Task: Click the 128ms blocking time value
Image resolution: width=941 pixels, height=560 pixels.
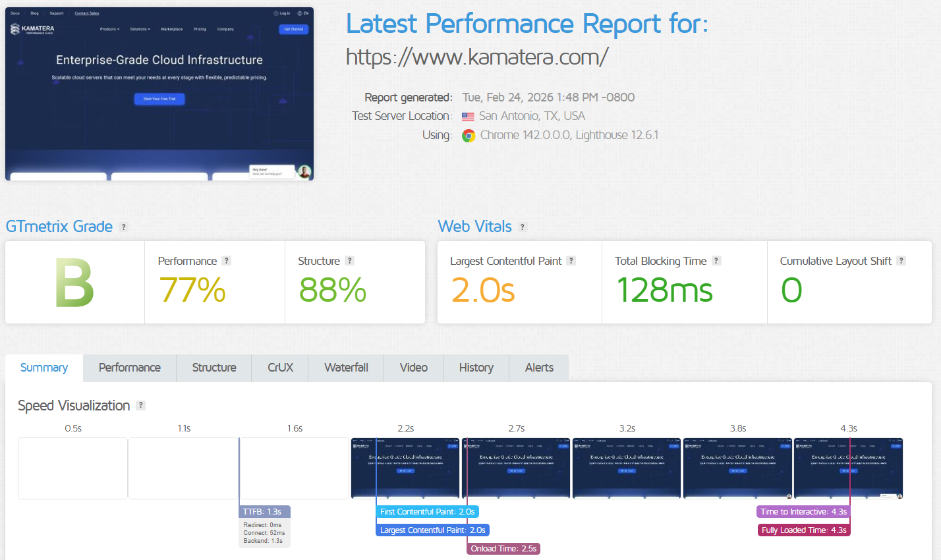Action: click(x=664, y=290)
